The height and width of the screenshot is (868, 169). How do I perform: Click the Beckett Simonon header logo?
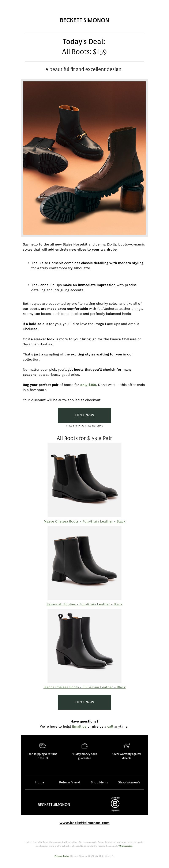pos(84,20)
